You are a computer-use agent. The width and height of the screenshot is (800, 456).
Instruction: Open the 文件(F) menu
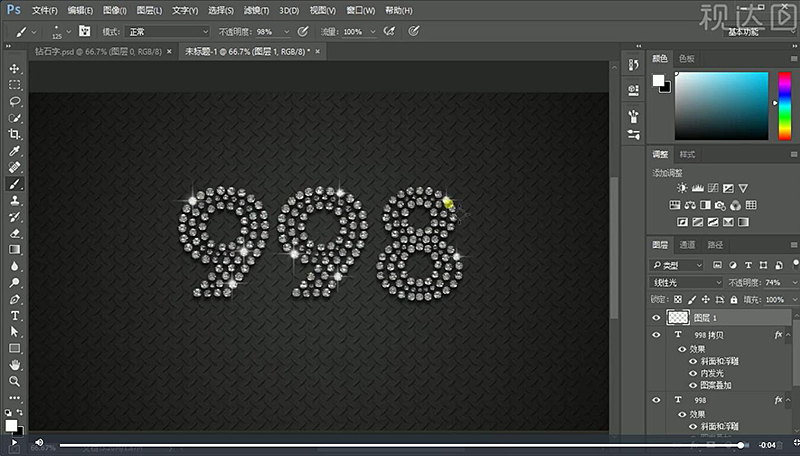coord(45,10)
